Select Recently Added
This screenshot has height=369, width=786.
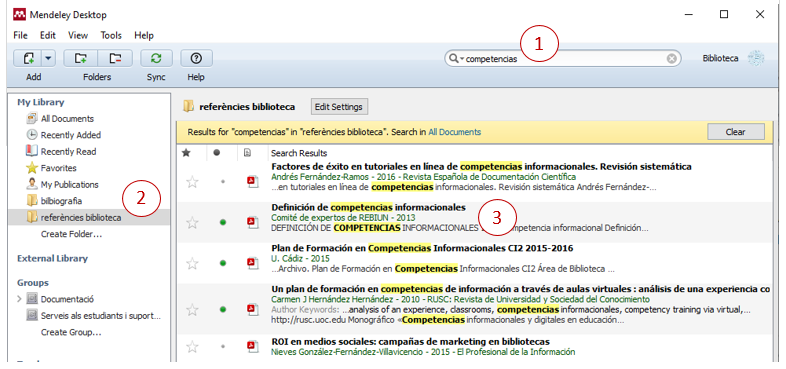tap(71, 135)
